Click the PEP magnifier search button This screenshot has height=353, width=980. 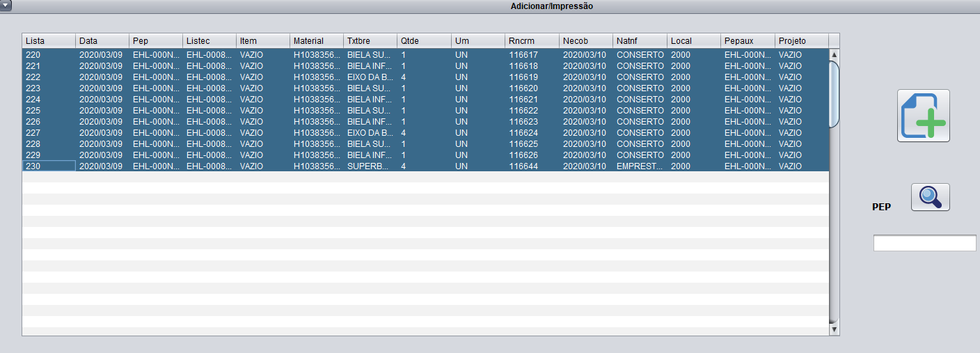(930, 197)
